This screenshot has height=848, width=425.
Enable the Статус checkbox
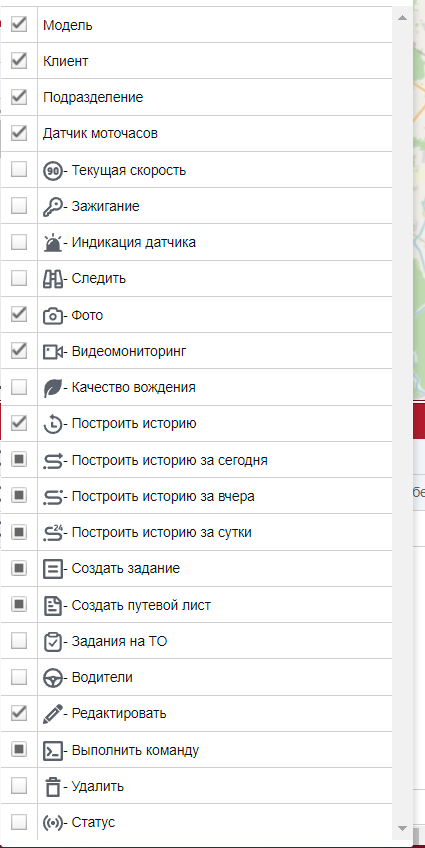(x=19, y=822)
